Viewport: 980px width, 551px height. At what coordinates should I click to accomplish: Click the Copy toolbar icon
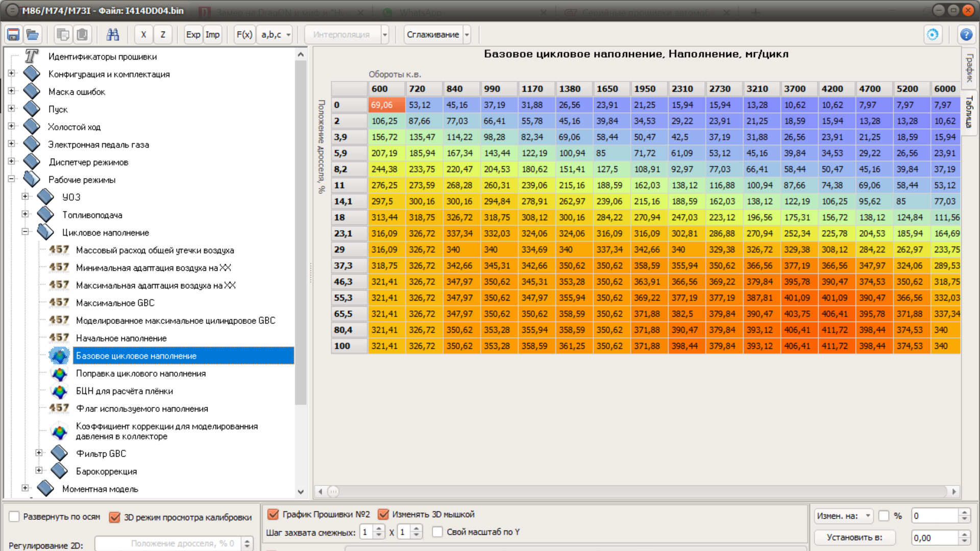(63, 35)
